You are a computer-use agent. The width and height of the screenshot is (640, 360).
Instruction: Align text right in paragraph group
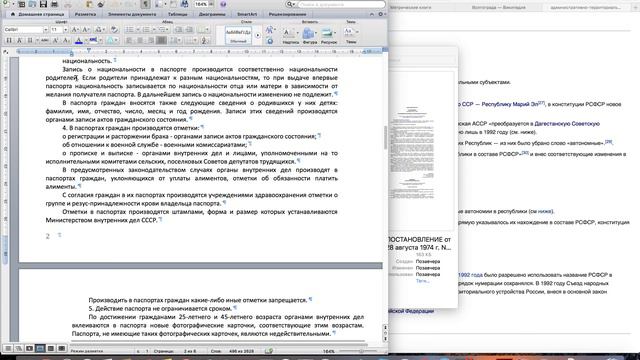click(x=151, y=40)
